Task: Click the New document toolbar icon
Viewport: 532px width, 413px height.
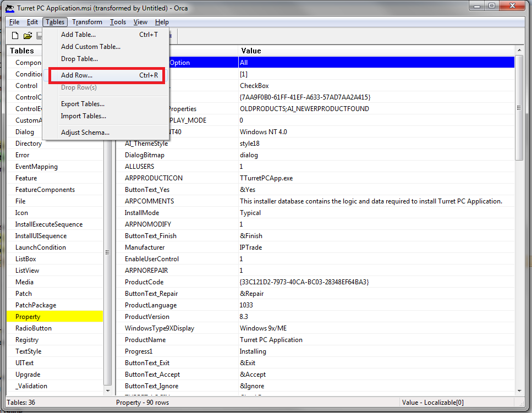Action: click(x=15, y=35)
